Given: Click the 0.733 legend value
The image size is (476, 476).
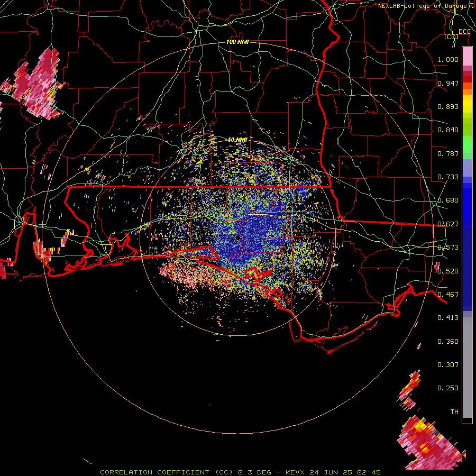Looking at the screenshot, I should pos(448,177).
